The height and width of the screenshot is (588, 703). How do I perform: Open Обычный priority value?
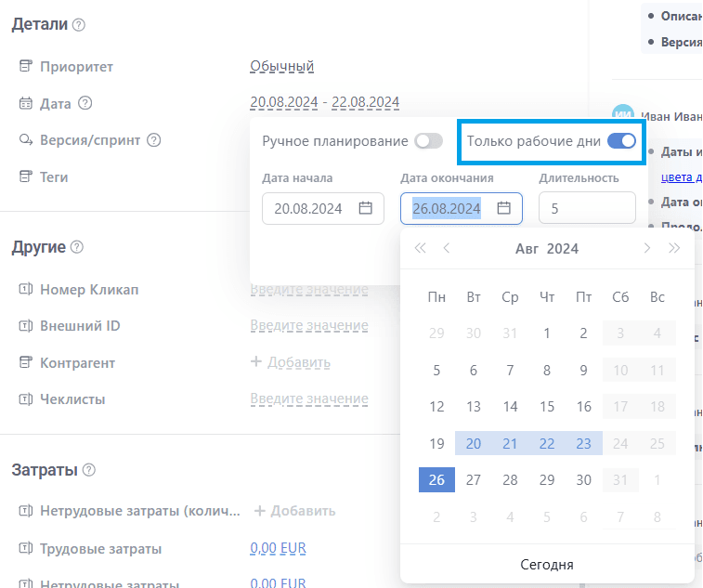[282, 66]
